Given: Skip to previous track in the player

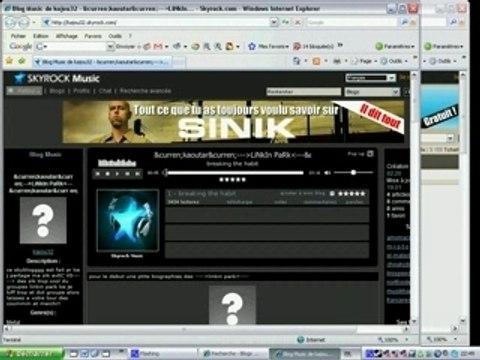Looking at the screenshot, I should [x=98, y=174].
